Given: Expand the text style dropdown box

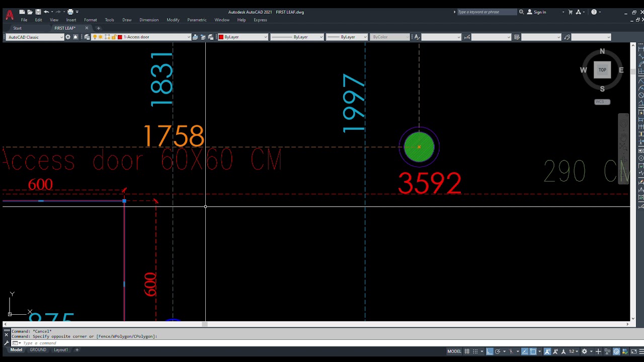Looking at the screenshot, I should point(441,37).
